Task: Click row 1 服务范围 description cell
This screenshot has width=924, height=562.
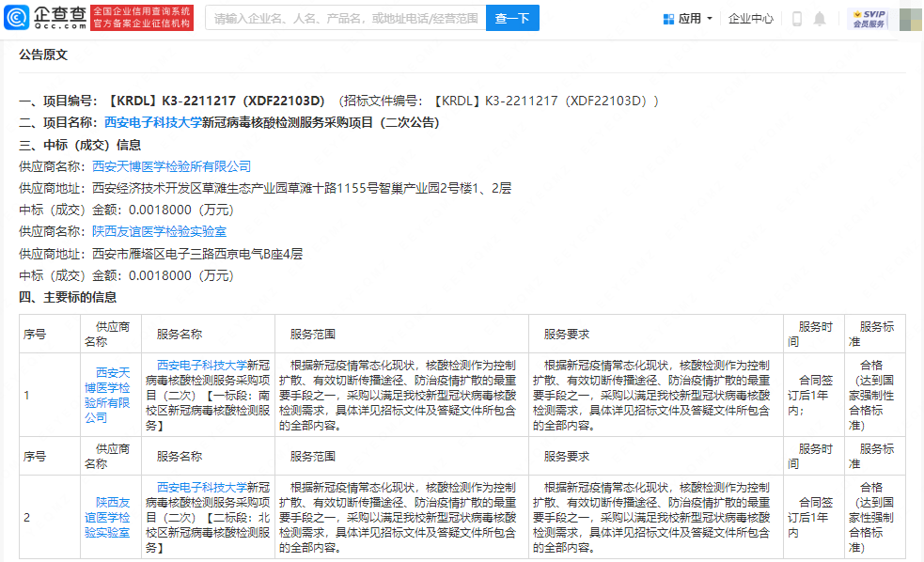Action: tap(402, 396)
